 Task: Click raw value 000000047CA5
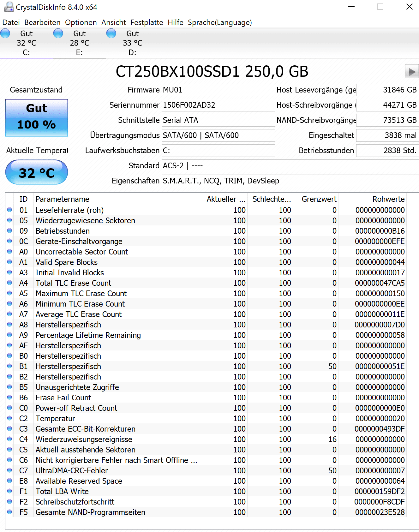coord(380,283)
